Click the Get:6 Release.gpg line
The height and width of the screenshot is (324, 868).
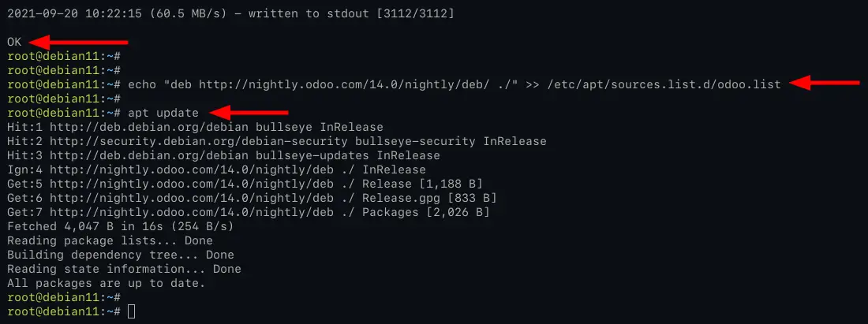click(x=252, y=199)
